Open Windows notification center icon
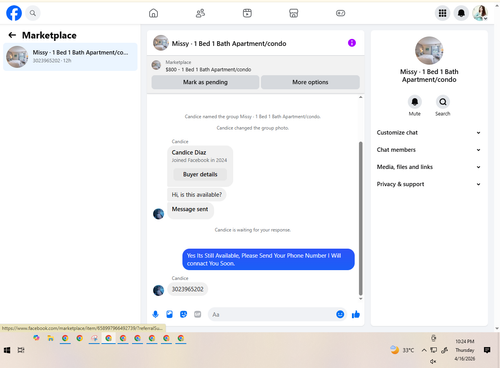Screen dimensions: 500x368 [487, 350]
